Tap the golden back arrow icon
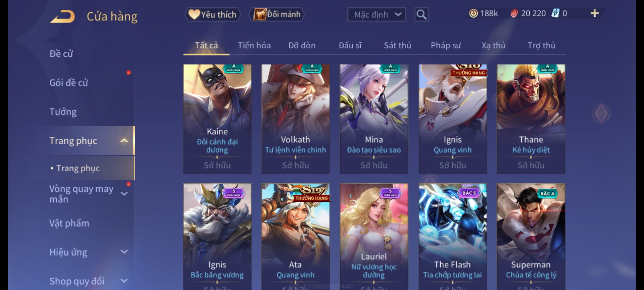Image resolution: width=644 pixels, height=290 pixels. (x=63, y=17)
